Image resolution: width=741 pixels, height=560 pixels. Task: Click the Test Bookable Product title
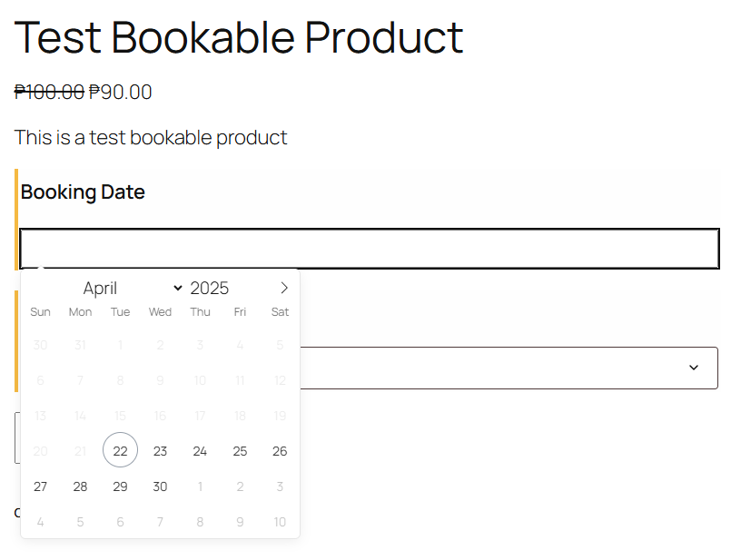point(239,38)
